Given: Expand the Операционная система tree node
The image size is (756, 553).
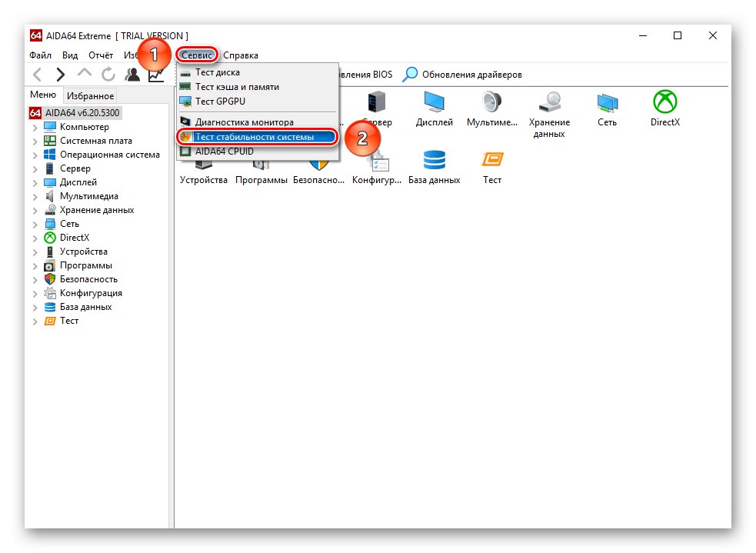Looking at the screenshot, I should (35, 155).
